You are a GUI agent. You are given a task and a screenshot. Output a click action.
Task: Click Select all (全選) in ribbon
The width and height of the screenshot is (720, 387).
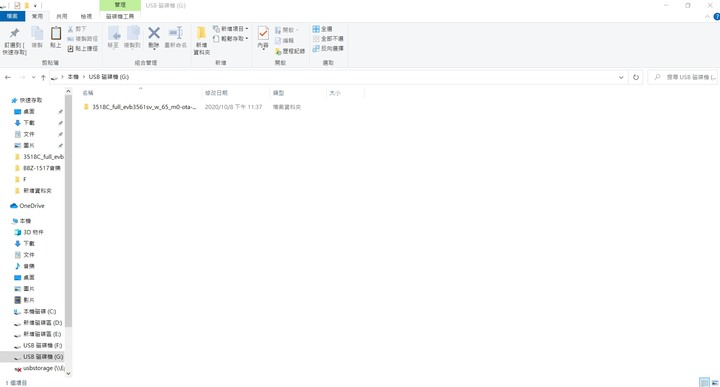click(x=322, y=29)
